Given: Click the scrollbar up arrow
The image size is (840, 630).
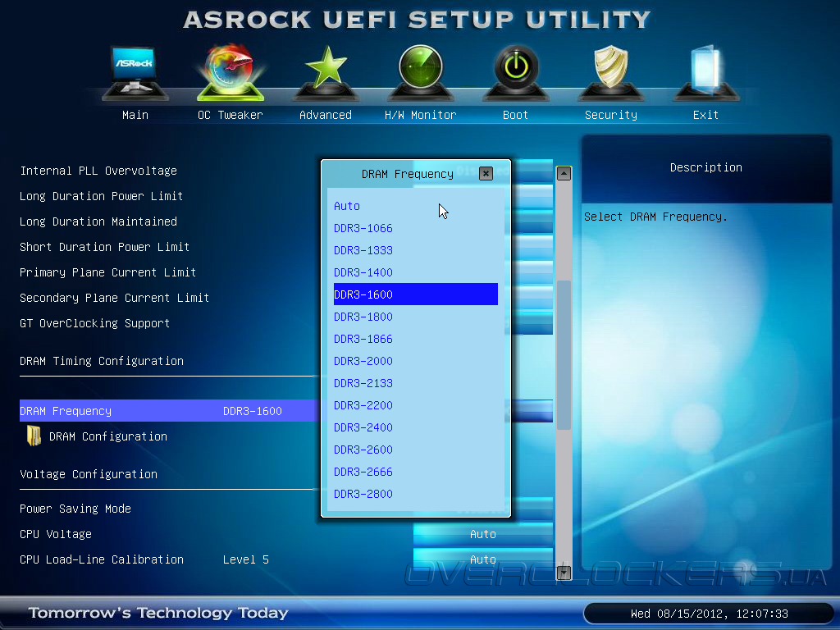Looking at the screenshot, I should click(564, 174).
